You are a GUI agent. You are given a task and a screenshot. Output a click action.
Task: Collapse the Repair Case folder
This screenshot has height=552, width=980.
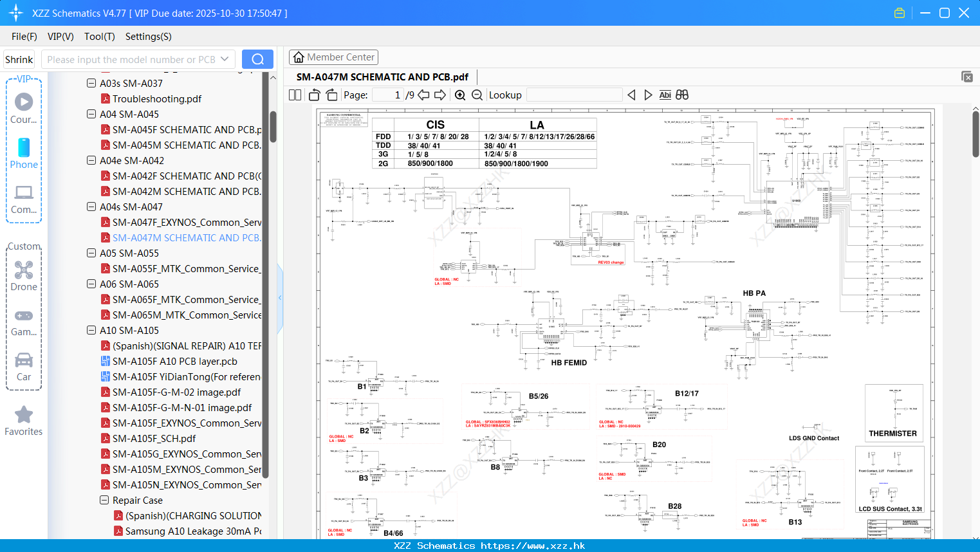(104, 500)
